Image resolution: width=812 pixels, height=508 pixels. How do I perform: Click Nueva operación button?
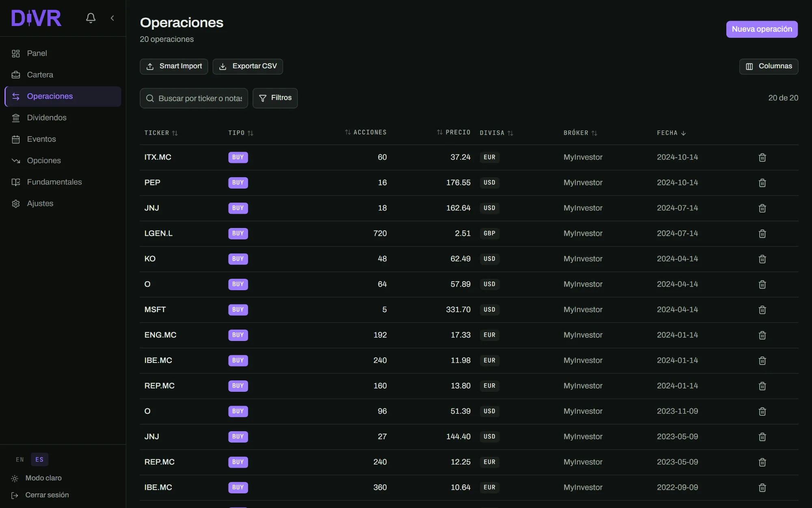[x=762, y=29]
